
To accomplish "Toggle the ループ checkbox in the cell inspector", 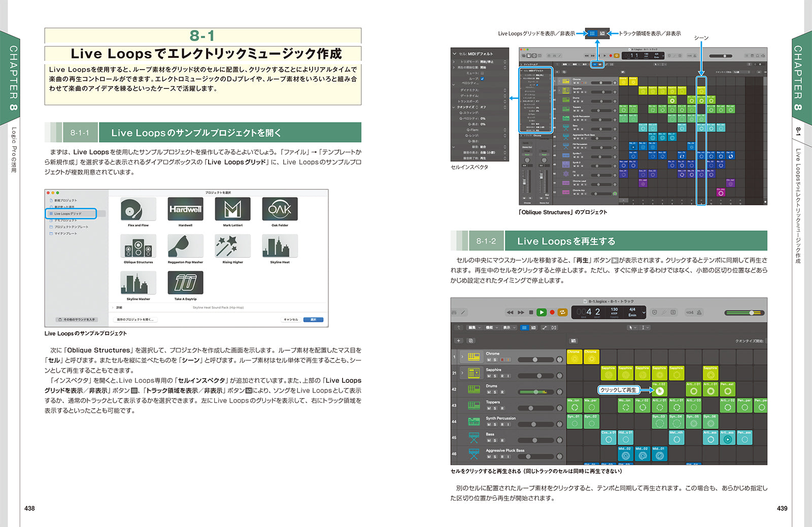I will 482,79.
